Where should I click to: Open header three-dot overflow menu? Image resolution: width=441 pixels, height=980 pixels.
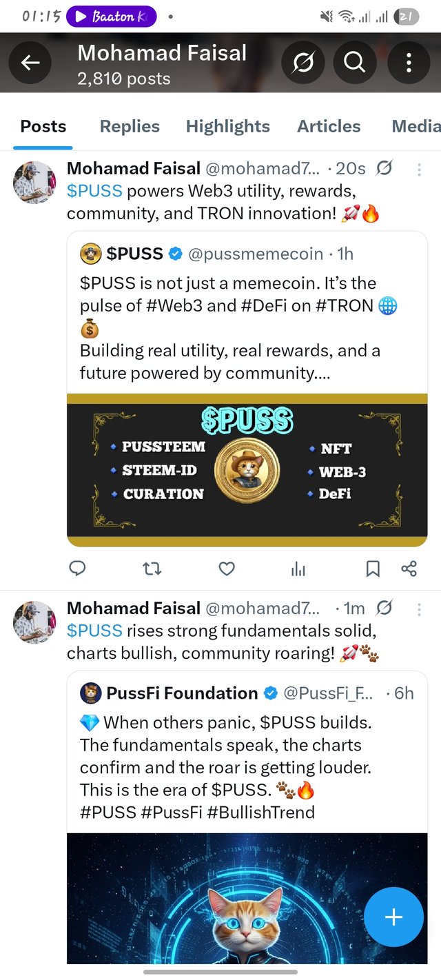409,63
